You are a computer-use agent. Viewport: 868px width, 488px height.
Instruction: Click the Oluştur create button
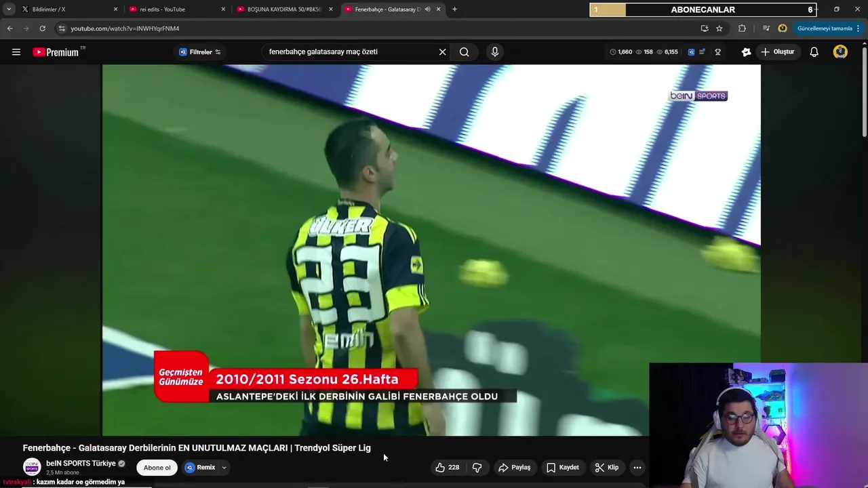777,52
